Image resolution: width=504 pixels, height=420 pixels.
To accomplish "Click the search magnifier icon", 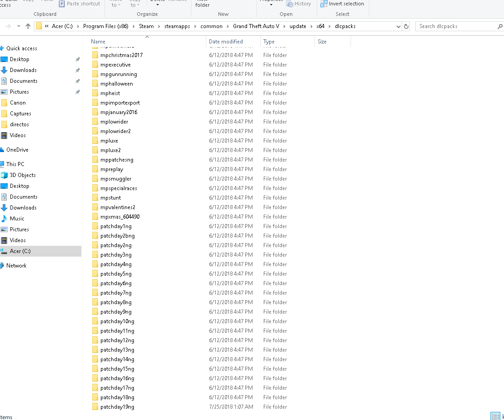I will point(500,26).
